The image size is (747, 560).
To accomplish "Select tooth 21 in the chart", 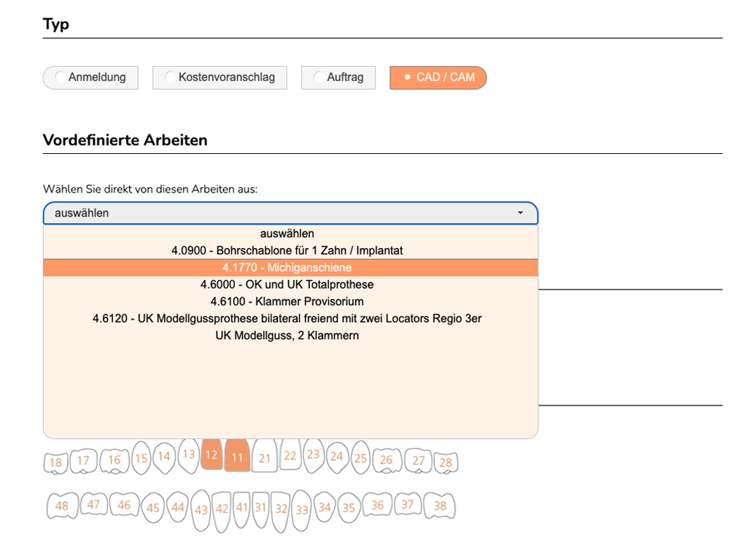I will click(264, 457).
